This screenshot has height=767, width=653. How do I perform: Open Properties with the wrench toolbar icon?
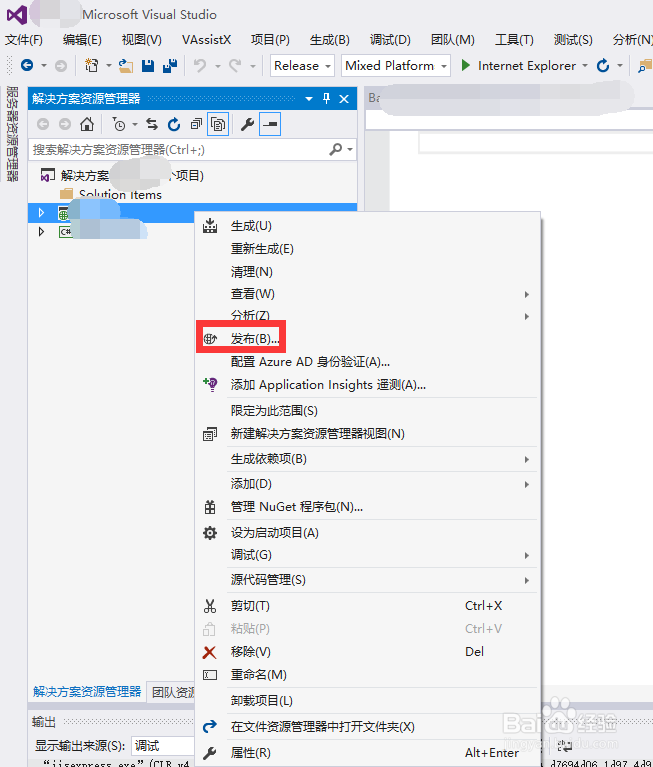point(248,125)
